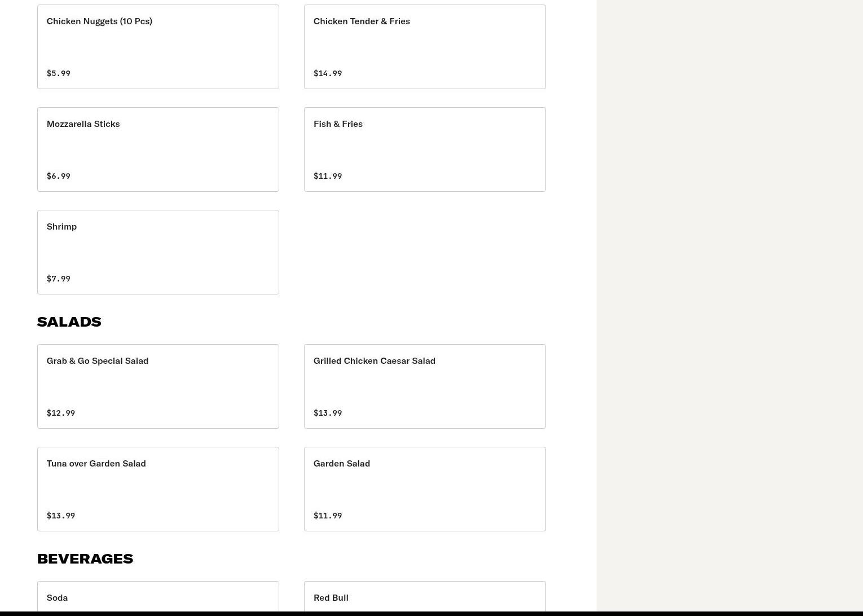Click the $6.99 price for Mozzarella Sticks
863x616 pixels.
[x=59, y=176]
